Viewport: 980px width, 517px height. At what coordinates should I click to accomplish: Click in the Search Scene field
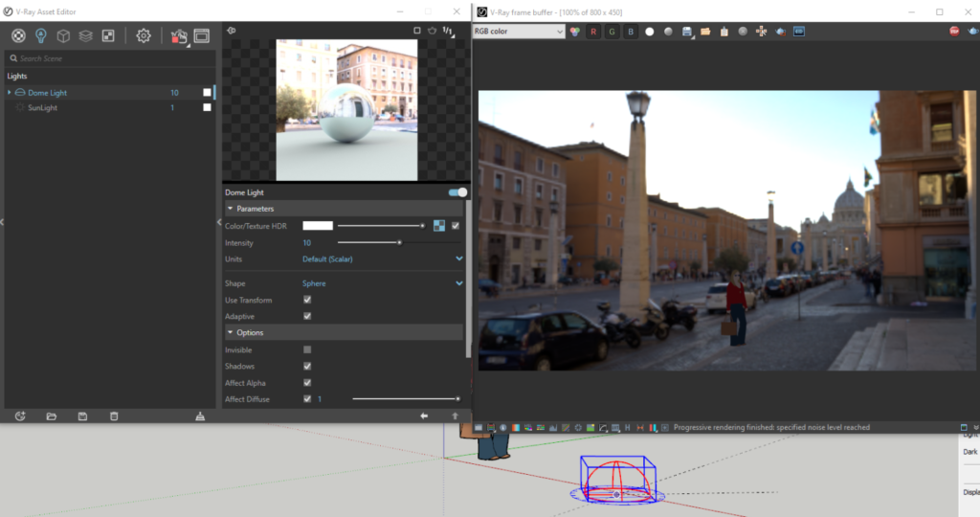pyautogui.click(x=110, y=58)
